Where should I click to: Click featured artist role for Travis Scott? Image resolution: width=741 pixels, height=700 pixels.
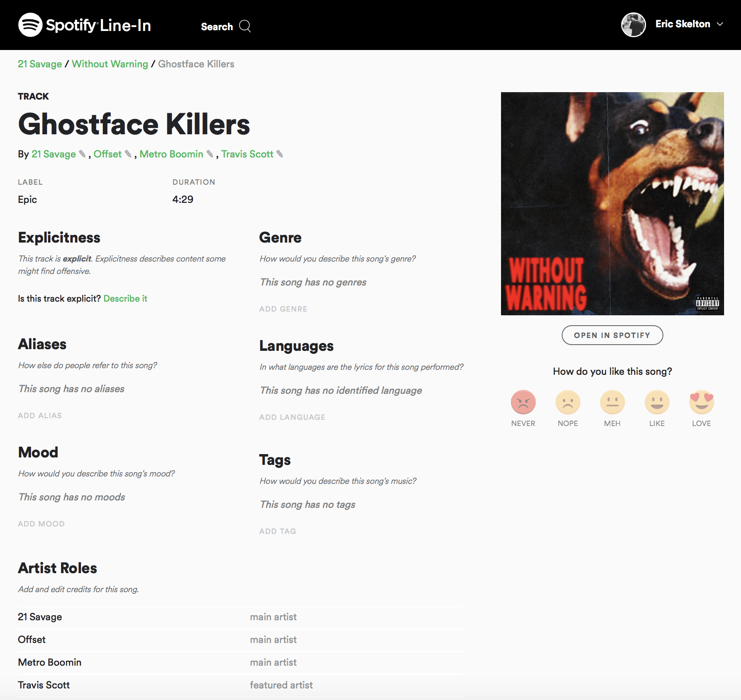click(x=281, y=685)
